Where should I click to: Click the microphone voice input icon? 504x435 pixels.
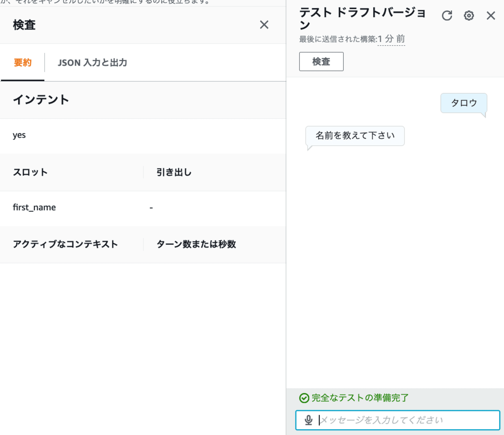click(x=308, y=420)
